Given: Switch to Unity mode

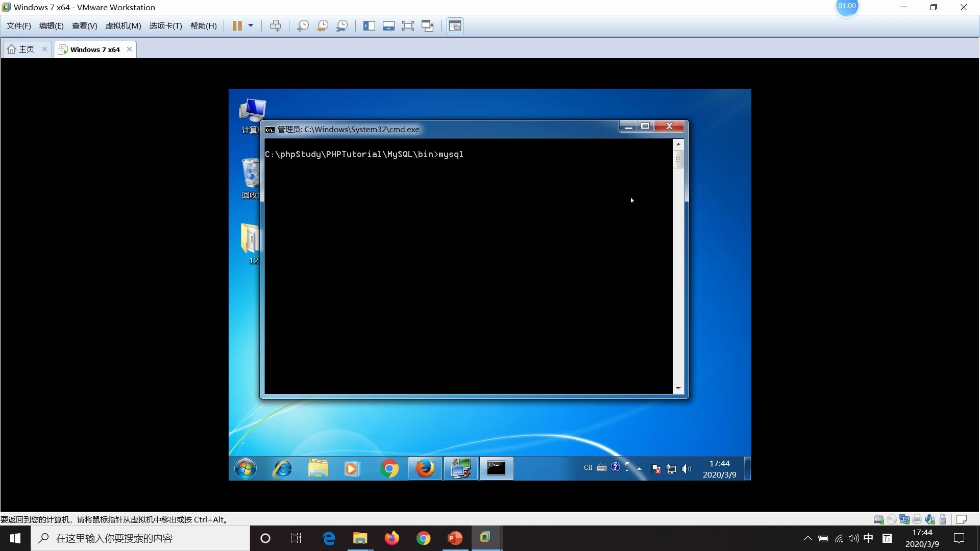Looking at the screenshot, I should click(x=428, y=26).
